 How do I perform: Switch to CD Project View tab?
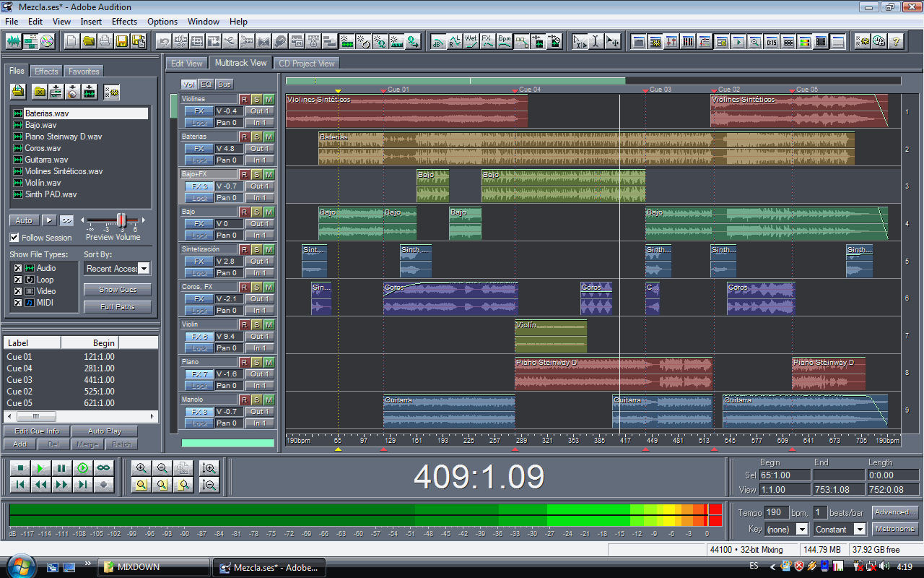[x=307, y=64]
